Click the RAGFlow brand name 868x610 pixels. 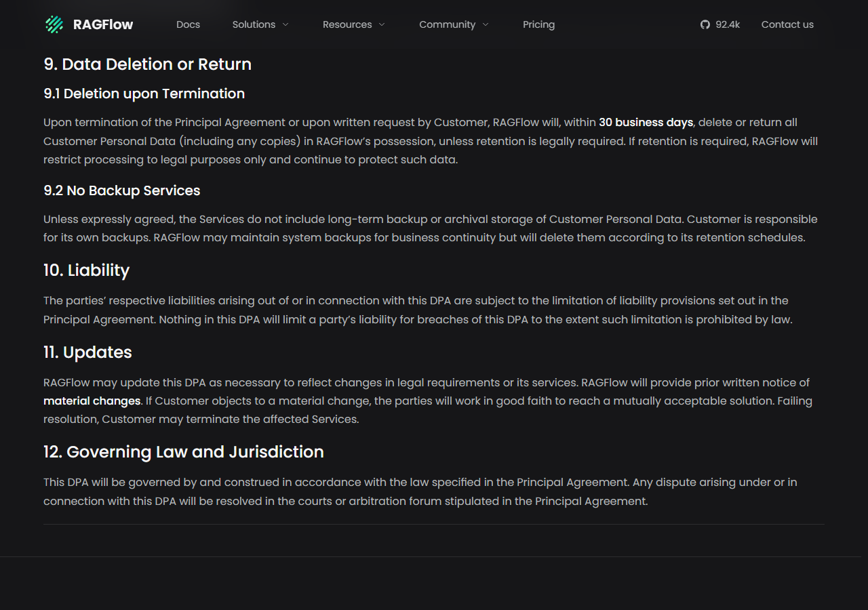(x=103, y=24)
